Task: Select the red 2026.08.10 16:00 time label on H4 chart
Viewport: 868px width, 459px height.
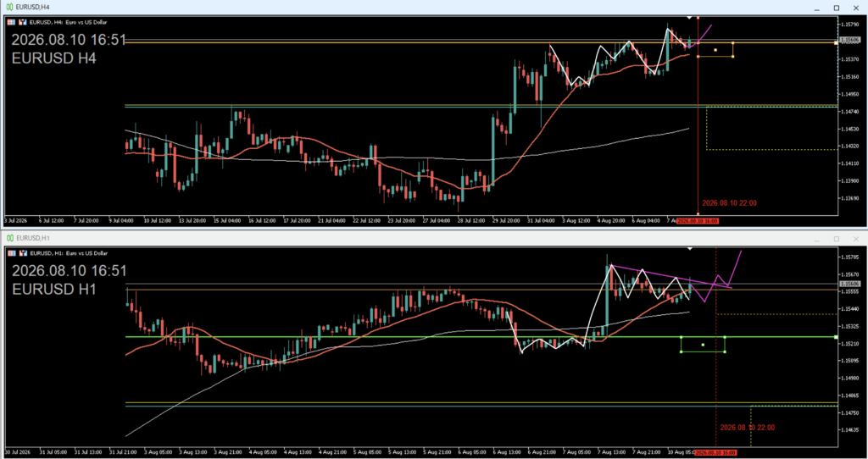Action: [x=699, y=221]
